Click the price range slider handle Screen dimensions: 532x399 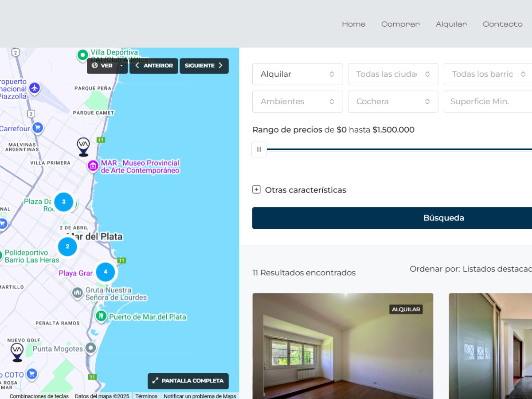pos(259,149)
